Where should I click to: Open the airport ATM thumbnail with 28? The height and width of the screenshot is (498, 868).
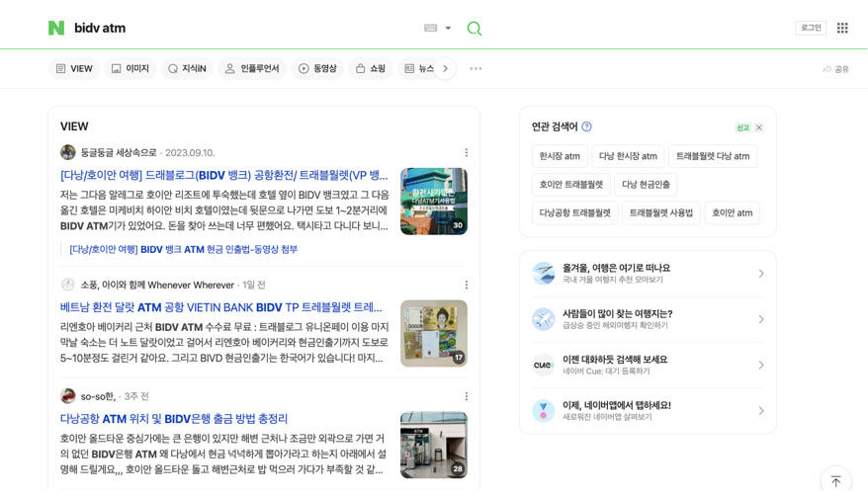(433, 445)
